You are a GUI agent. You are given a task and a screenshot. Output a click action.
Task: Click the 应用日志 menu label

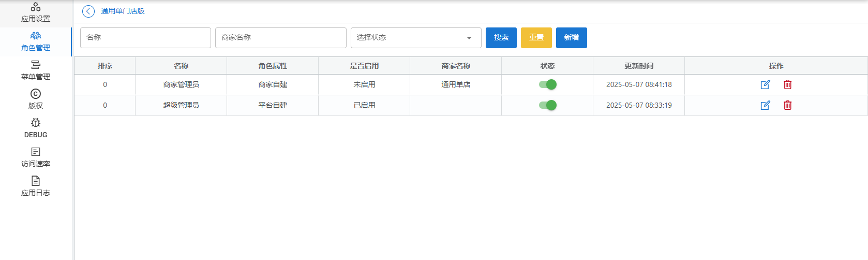coord(36,193)
